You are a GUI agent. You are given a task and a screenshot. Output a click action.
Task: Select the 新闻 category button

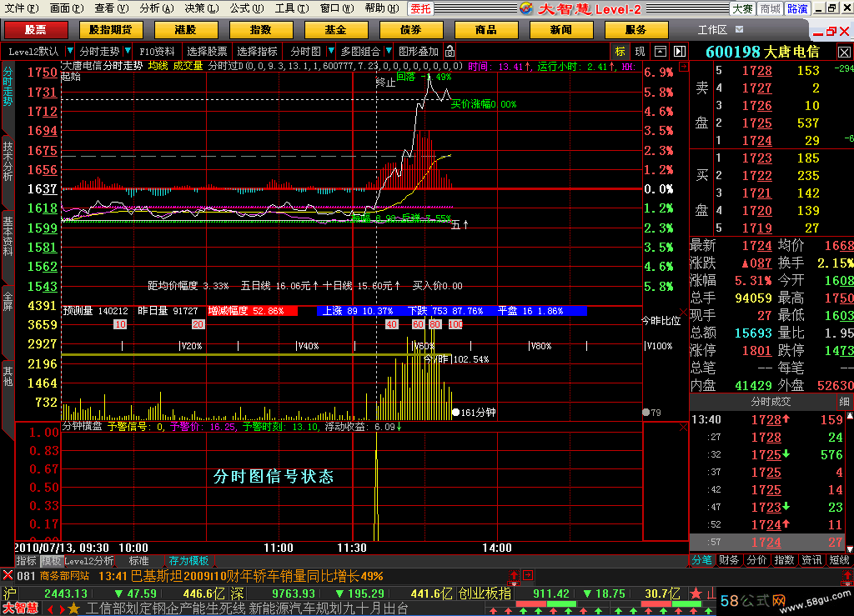tap(561, 30)
